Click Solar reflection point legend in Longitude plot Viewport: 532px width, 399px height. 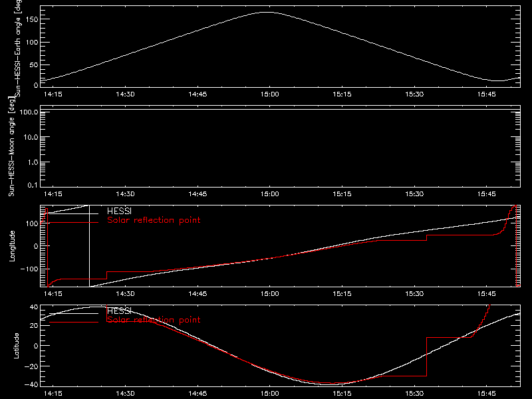coord(154,220)
